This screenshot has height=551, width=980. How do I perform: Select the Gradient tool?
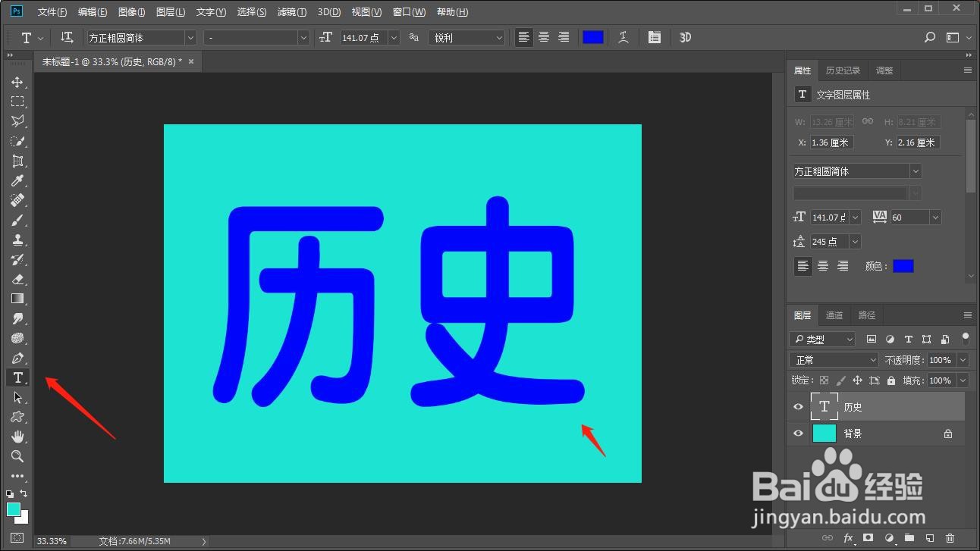(x=17, y=299)
